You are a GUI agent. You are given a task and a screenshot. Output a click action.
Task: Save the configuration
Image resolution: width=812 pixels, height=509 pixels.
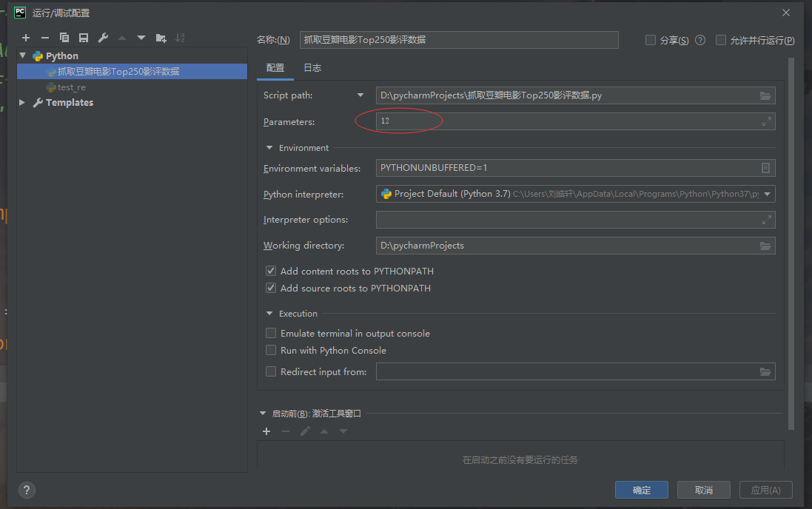pyautogui.click(x=83, y=38)
